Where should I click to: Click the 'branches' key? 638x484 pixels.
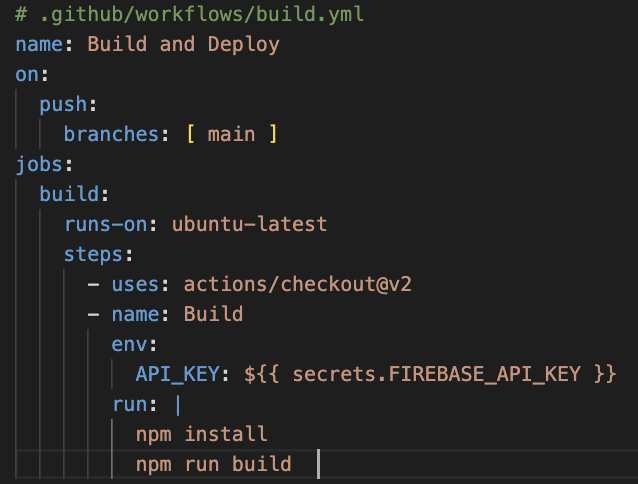[111, 134]
